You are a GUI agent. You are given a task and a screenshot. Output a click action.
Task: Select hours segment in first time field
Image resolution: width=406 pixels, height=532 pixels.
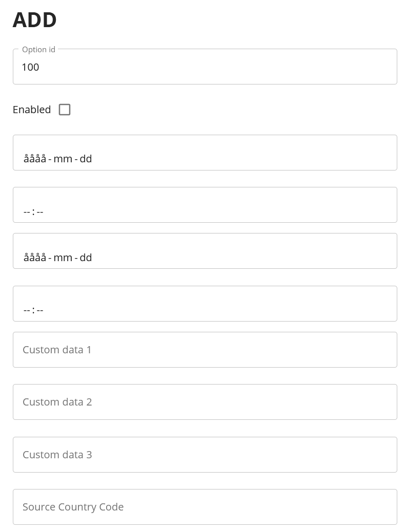(27, 211)
